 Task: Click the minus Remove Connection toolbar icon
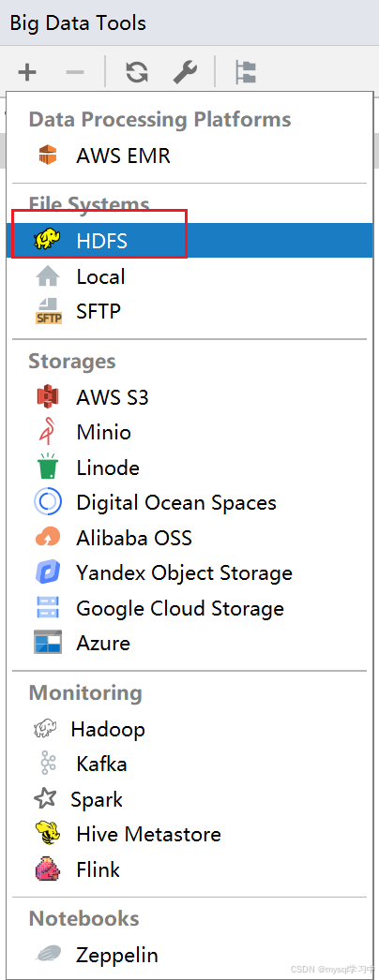click(74, 72)
